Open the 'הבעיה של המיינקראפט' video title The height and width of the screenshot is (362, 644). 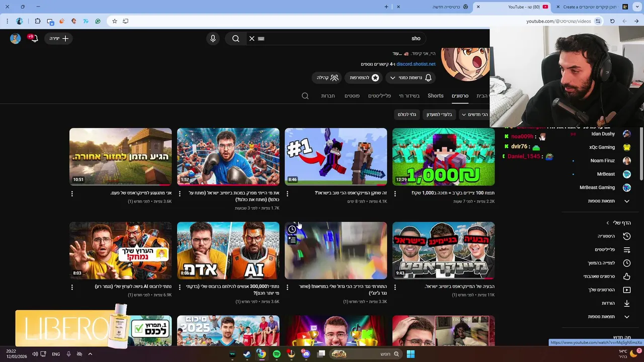[x=459, y=287]
